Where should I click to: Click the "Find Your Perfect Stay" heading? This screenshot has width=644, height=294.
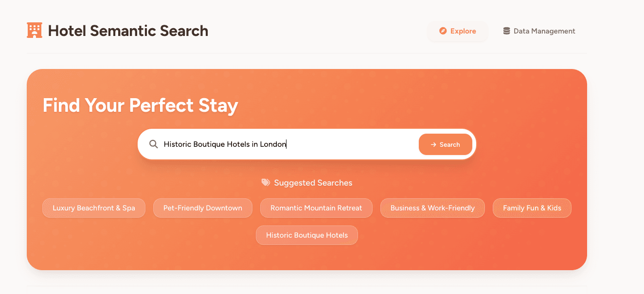(141, 105)
